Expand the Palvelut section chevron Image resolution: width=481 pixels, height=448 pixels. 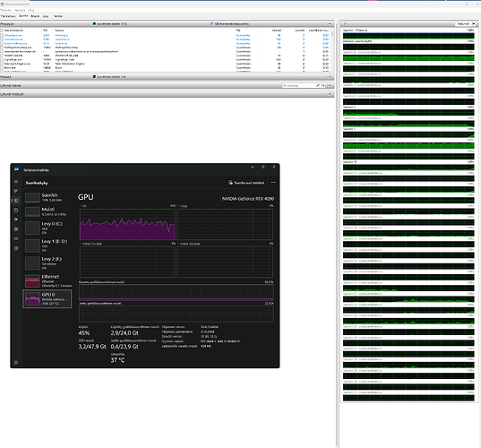click(330, 77)
